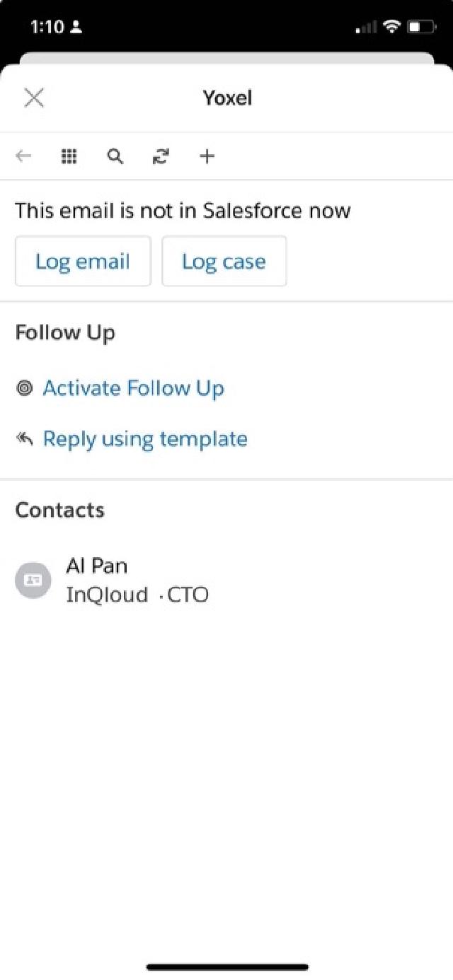The width and height of the screenshot is (453, 980).
Task: Refresh using the sync arrows icon
Action: click(x=161, y=156)
